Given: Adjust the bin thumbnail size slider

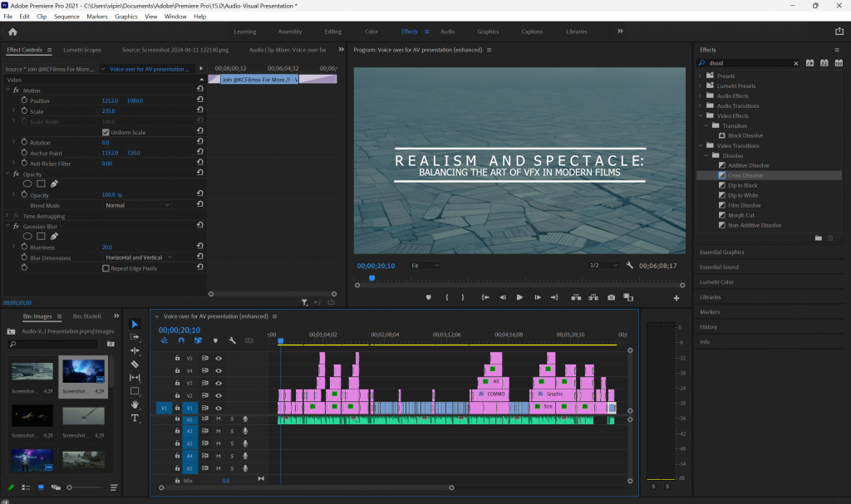Looking at the screenshot, I should tap(70, 487).
